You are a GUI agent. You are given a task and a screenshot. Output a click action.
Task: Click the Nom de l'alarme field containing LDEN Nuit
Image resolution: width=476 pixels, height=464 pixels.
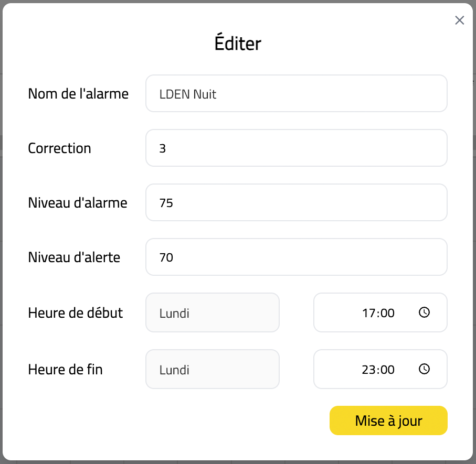point(296,94)
